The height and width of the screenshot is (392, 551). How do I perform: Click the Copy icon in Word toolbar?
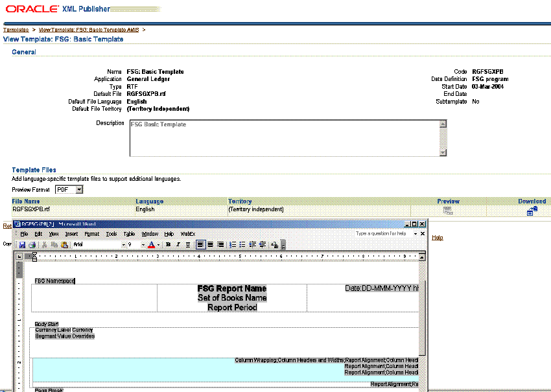54,245
